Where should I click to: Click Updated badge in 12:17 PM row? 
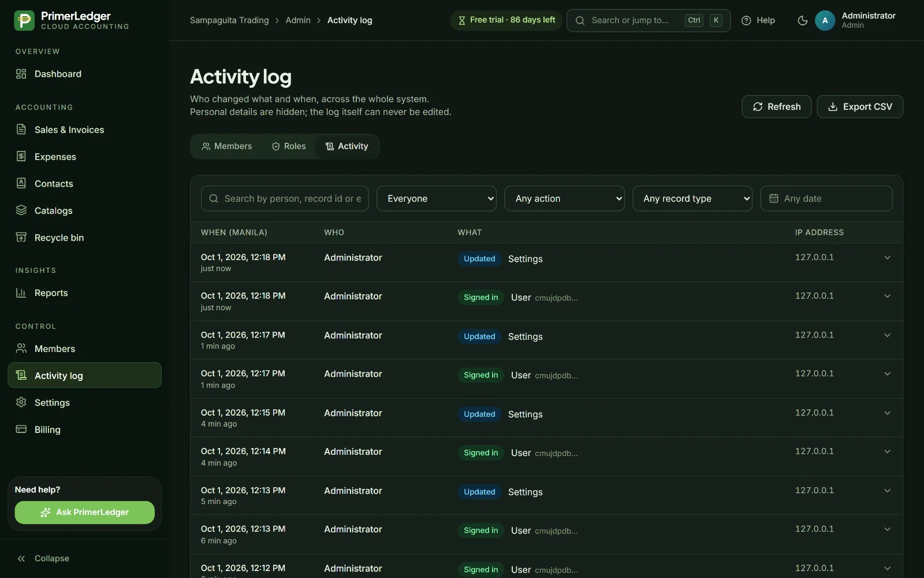[479, 336]
